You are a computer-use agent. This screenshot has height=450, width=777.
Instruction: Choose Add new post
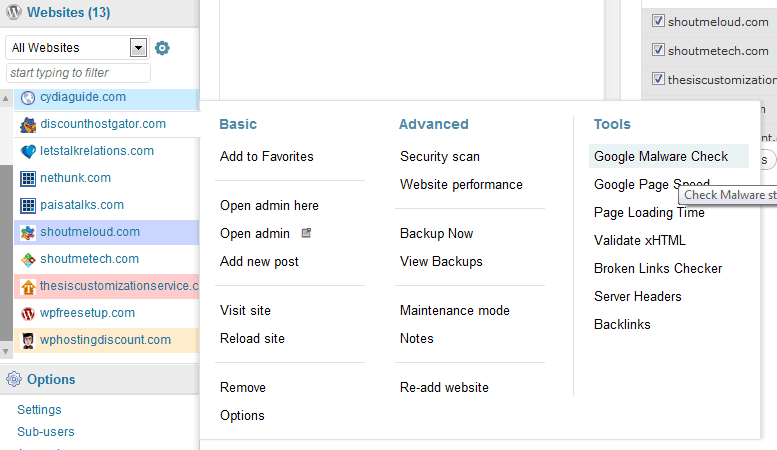(259, 262)
